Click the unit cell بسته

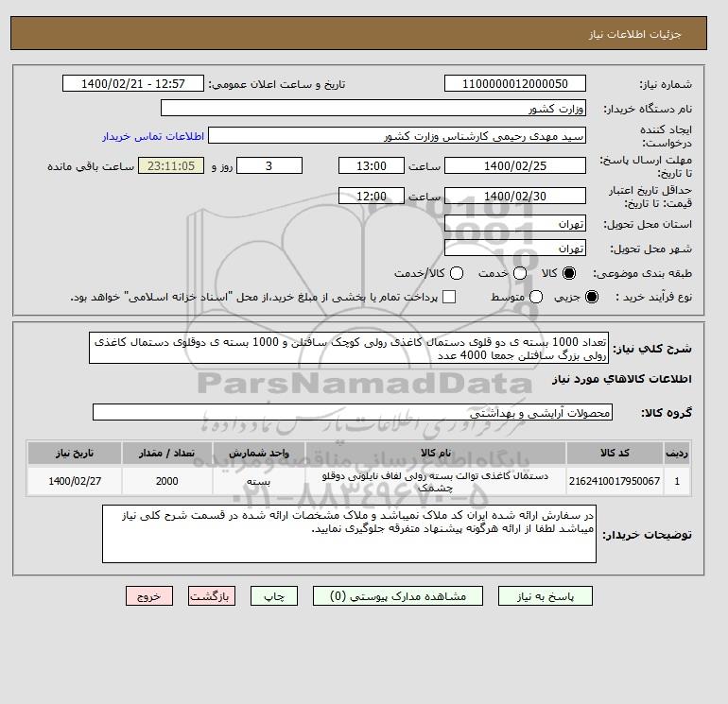(259, 481)
